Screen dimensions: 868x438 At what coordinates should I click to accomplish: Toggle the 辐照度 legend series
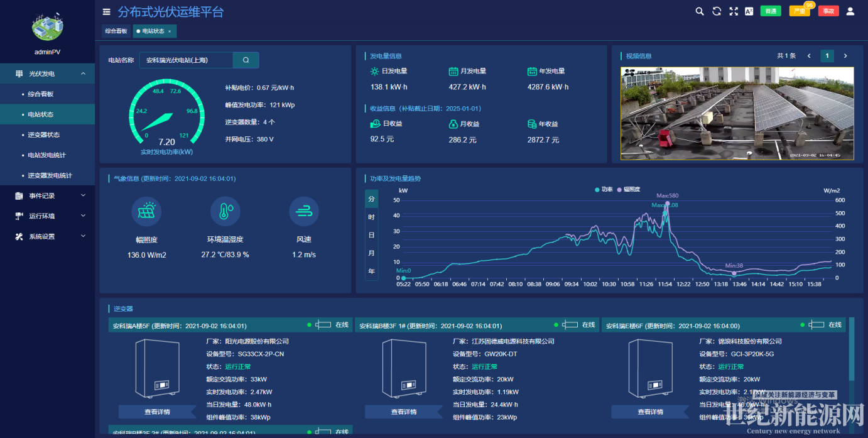tap(629, 189)
